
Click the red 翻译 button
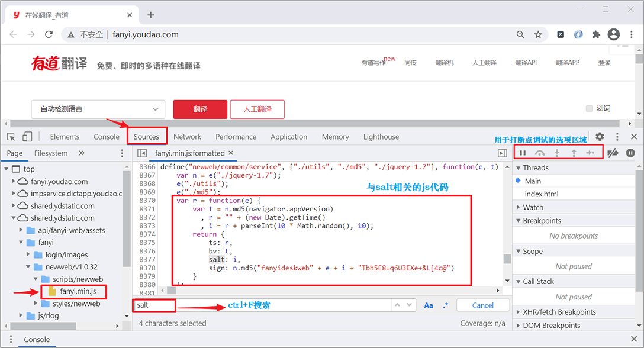pyautogui.click(x=200, y=109)
